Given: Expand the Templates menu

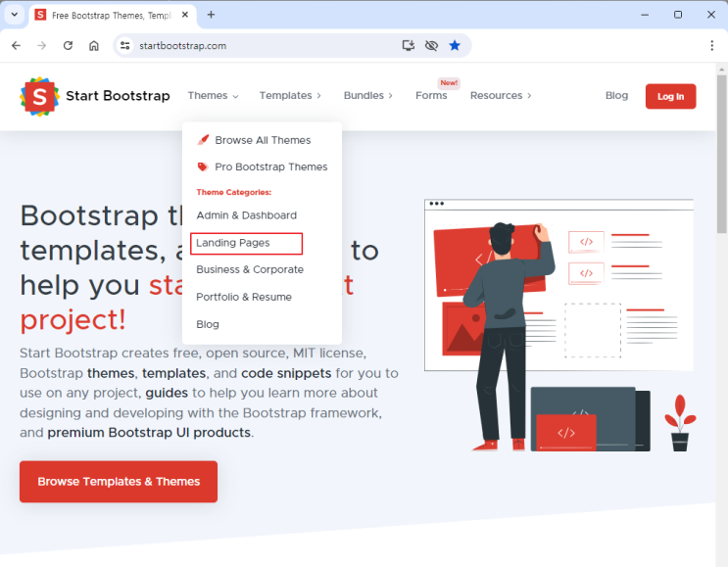Looking at the screenshot, I should [290, 96].
